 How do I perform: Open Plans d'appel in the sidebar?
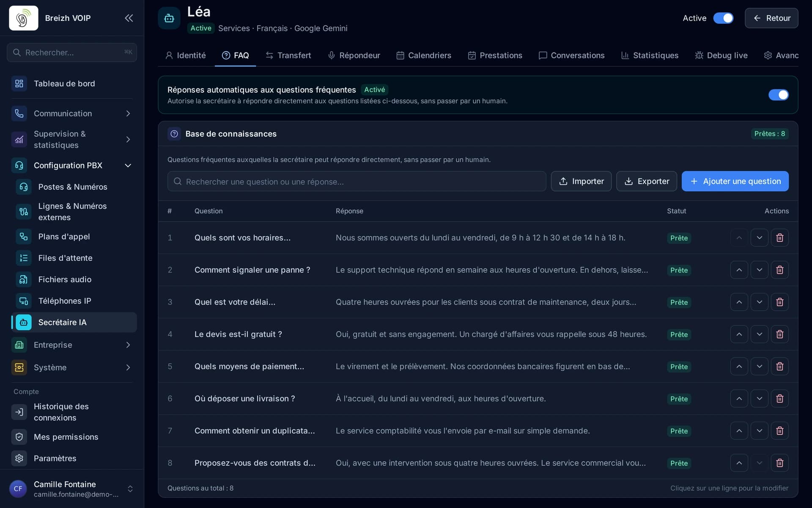(74, 237)
